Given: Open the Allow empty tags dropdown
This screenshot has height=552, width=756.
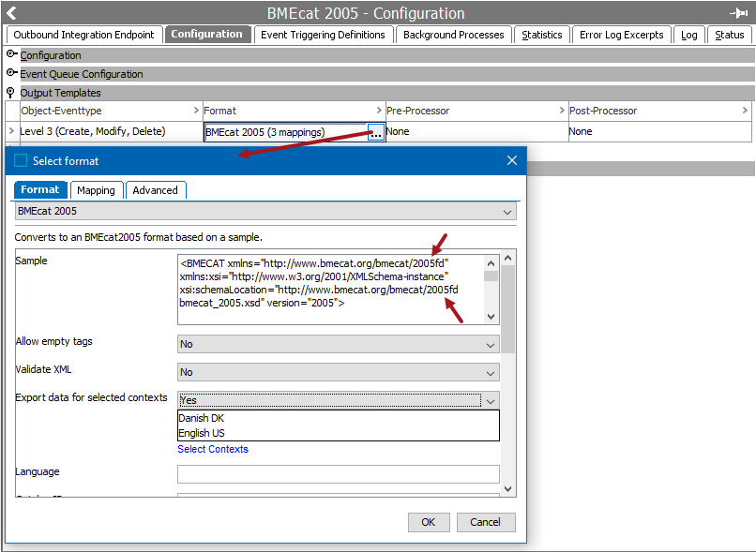Looking at the screenshot, I should [339, 344].
